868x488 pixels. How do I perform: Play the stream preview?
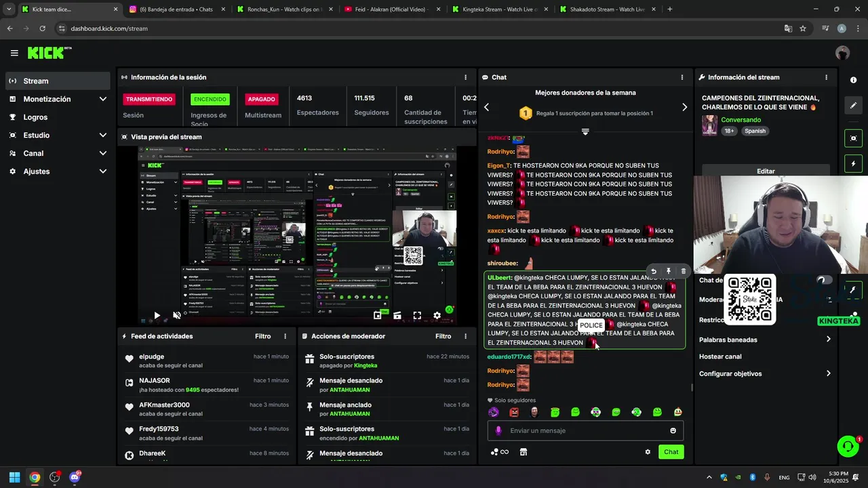(157, 315)
